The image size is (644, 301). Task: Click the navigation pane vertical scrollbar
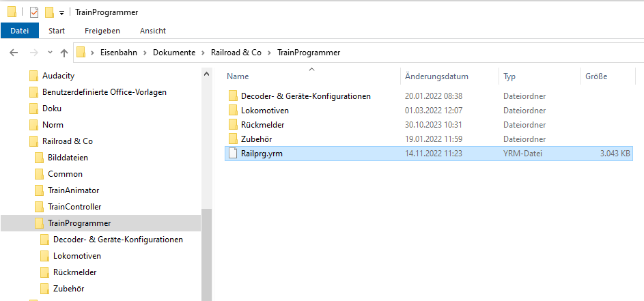[x=207, y=253]
